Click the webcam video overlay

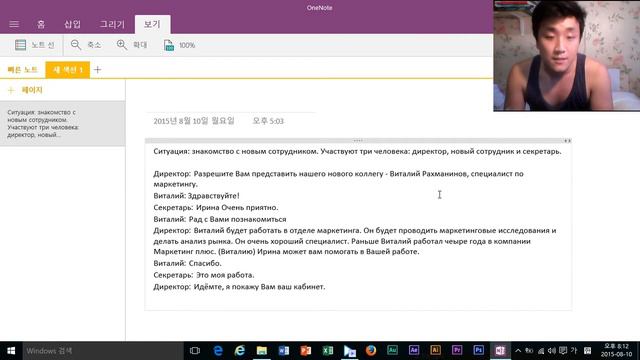(567, 56)
